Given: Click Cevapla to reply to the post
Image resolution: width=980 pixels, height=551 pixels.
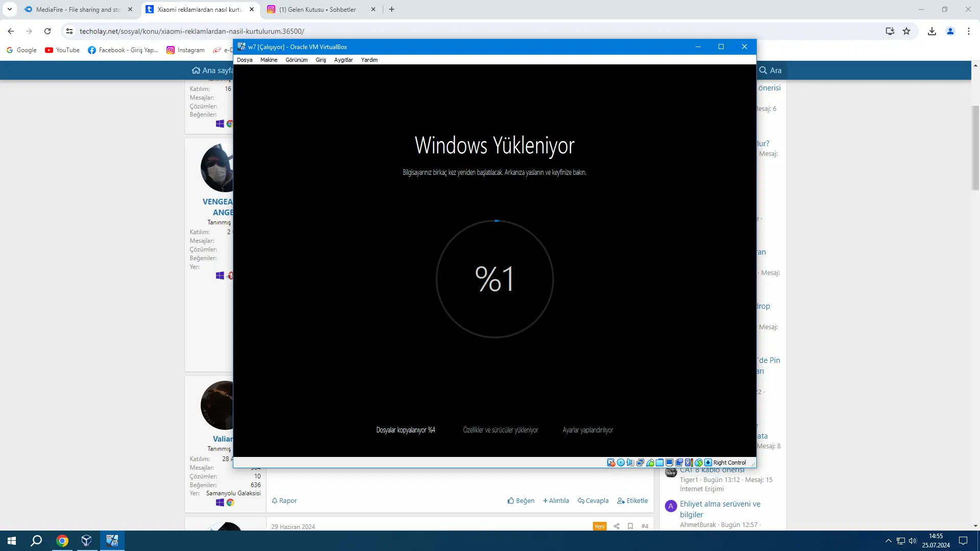Looking at the screenshot, I should tap(593, 501).
